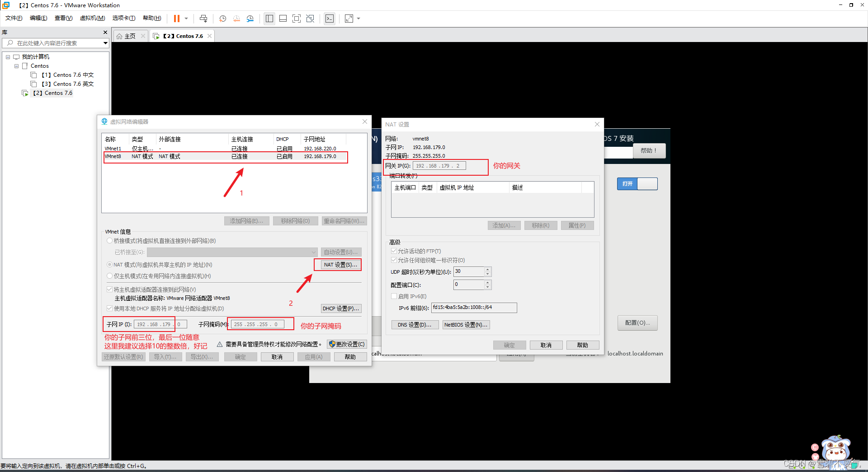
Task: Toggle the 打开 network switch in the installer
Action: [637, 184]
